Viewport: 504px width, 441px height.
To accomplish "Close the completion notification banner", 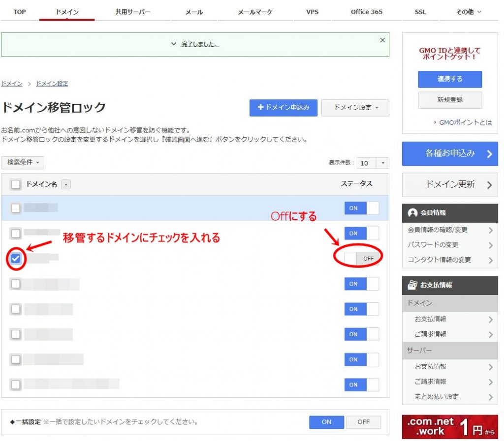I will pos(382,40).
